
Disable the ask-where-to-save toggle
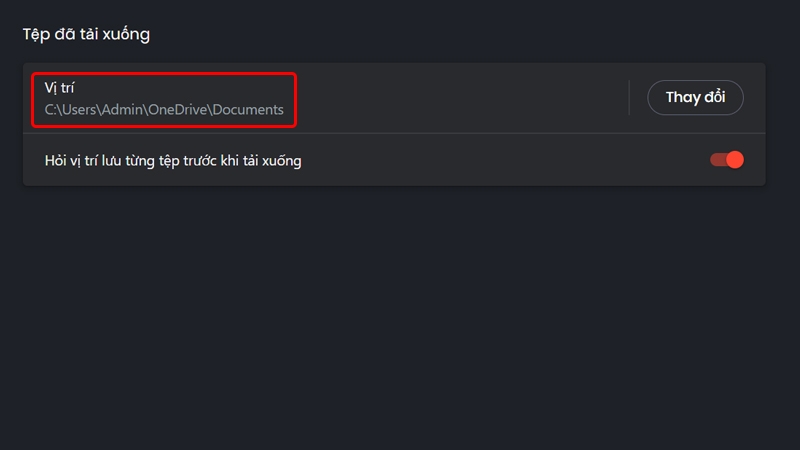coord(727,160)
